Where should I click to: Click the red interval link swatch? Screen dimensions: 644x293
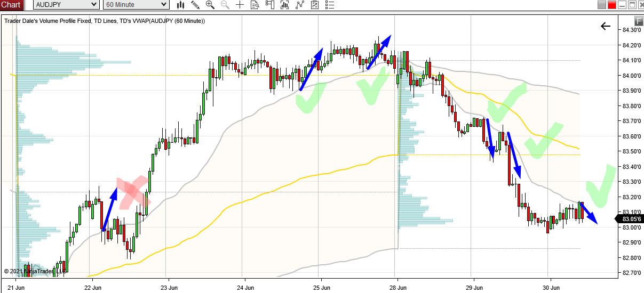(612, 5)
